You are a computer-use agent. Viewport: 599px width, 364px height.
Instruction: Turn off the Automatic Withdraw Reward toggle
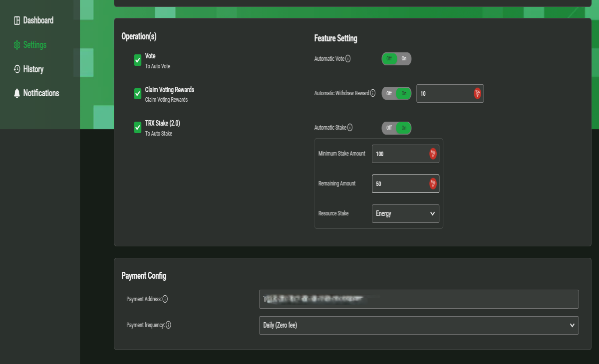pyautogui.click(x=389, y=93)
